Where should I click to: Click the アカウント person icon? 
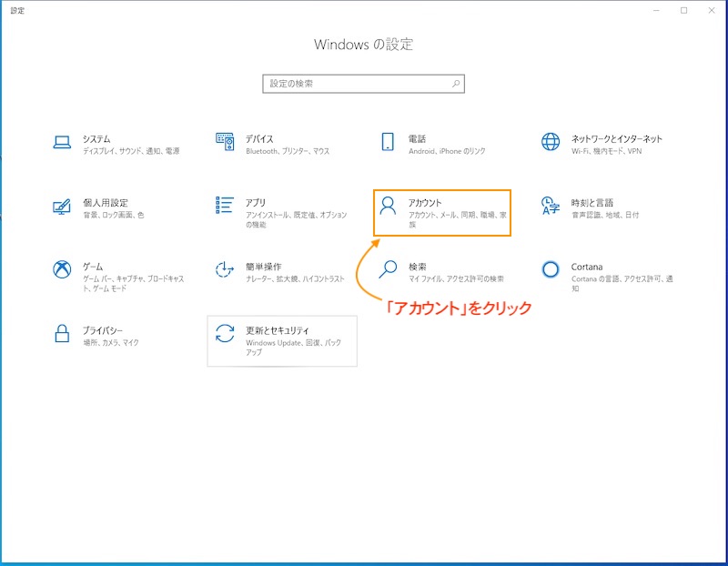[x=388, y=206]
